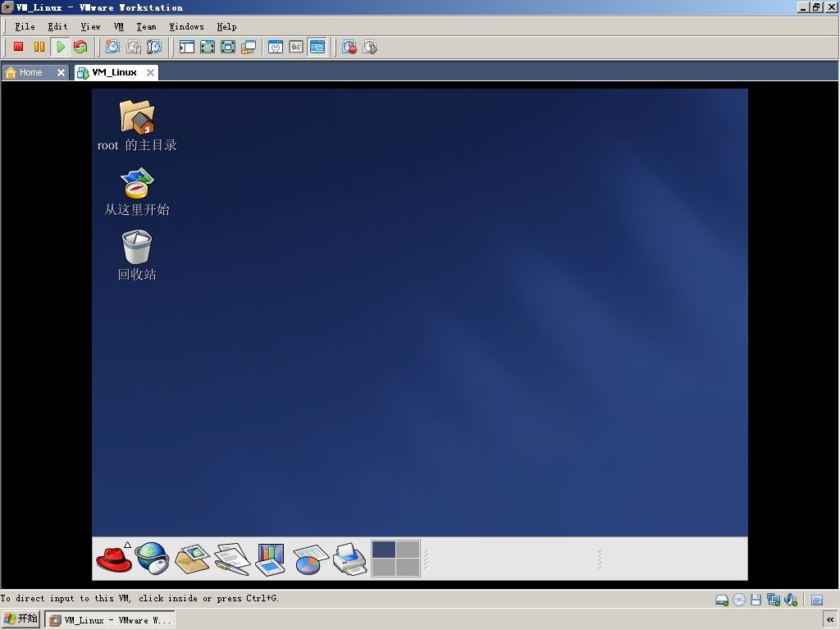840x630 pixels.
Task: Click the 回收站 trash desktop icon
Action: click(137, 256)
